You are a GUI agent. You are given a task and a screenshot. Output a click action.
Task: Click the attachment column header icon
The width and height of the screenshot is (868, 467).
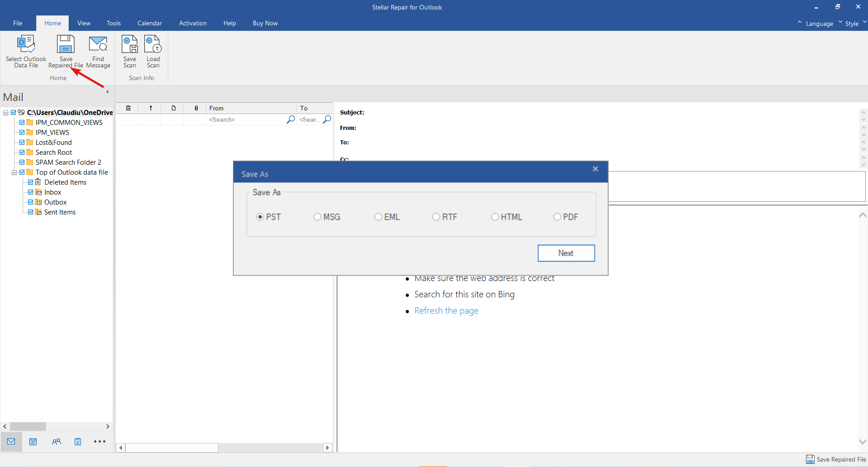[196, 108]
